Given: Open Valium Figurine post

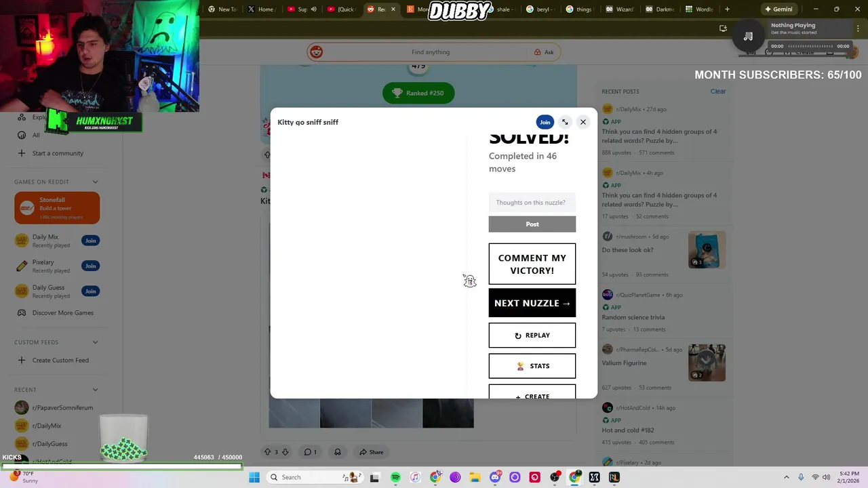Looking at the screenshot, I should click(625, 363).
